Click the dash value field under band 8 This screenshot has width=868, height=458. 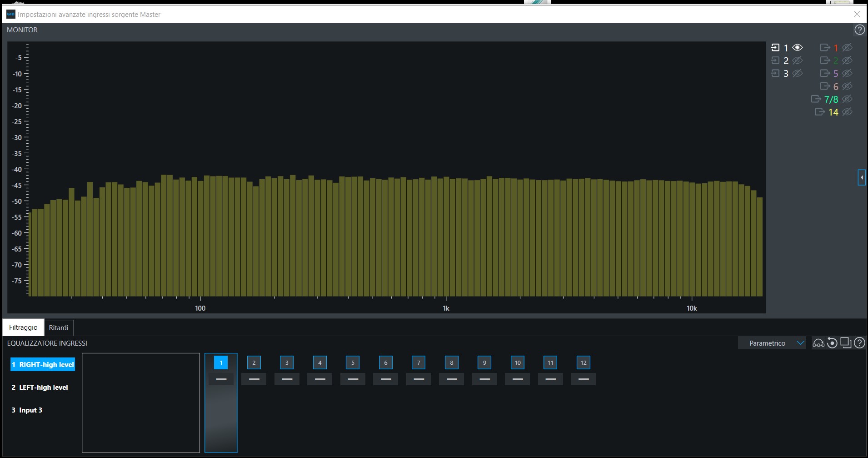pos(452,379)
